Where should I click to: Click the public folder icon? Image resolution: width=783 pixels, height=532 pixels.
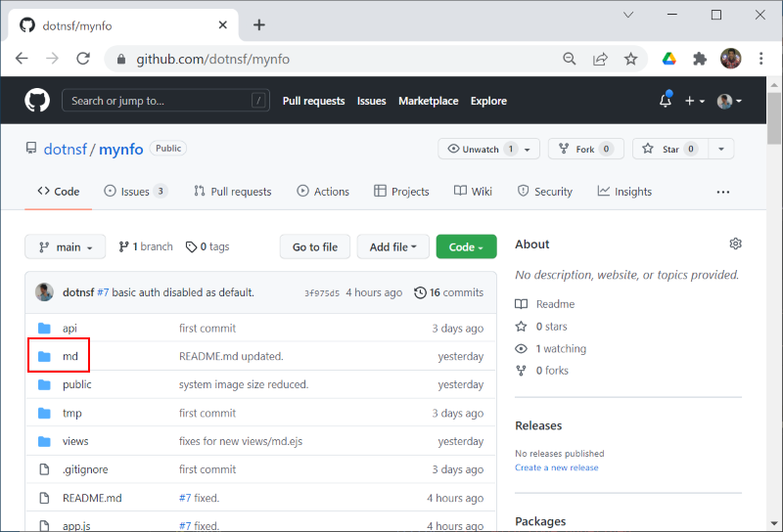point(44,384)
